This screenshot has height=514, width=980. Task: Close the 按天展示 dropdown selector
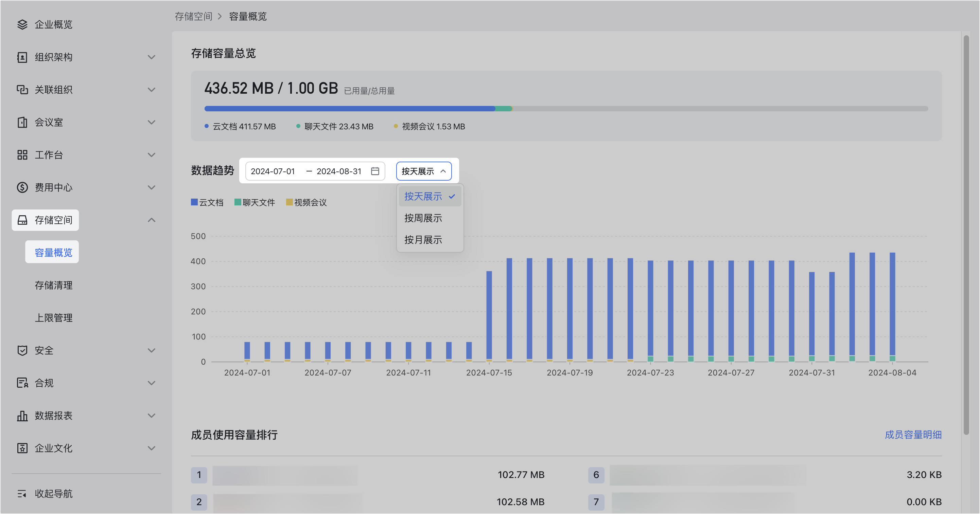point(424,171)
